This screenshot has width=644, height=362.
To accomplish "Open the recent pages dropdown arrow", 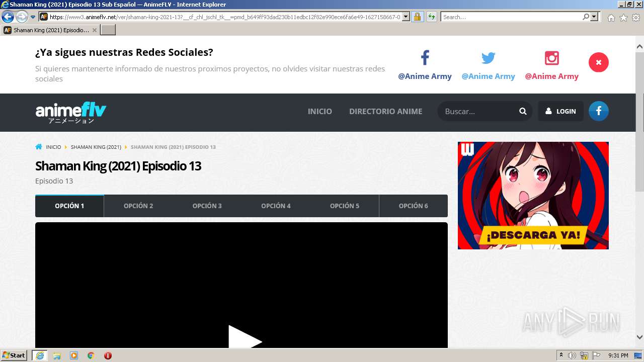I will click(33, 17).
